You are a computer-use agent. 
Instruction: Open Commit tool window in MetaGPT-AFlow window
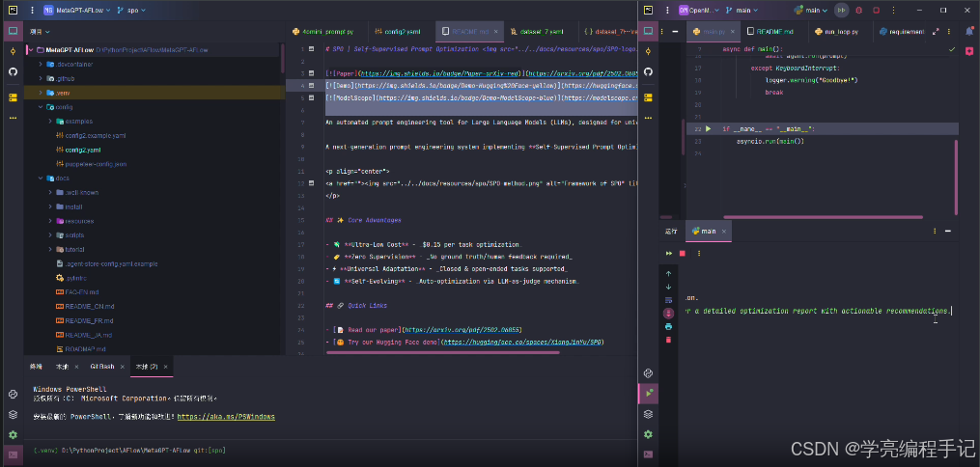pos(13,51)
